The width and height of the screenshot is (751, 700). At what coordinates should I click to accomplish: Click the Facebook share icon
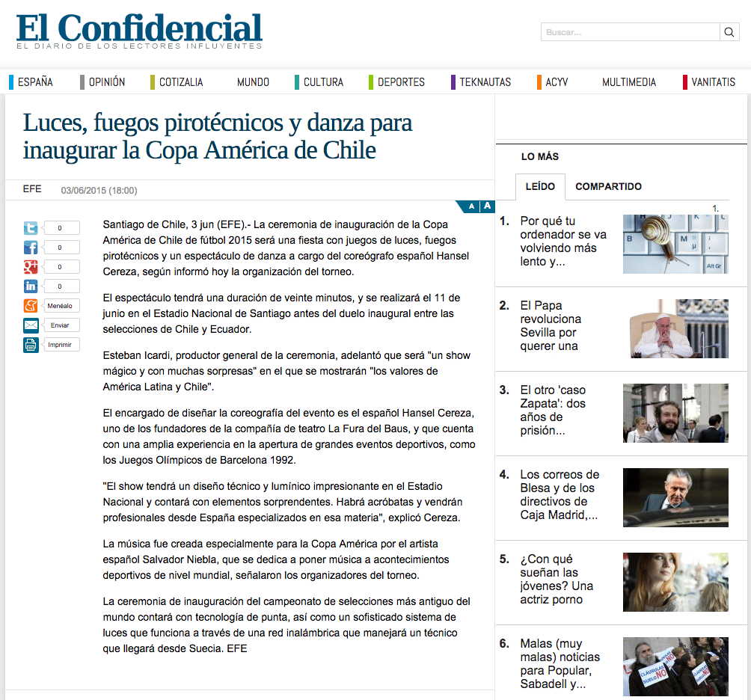31,248
